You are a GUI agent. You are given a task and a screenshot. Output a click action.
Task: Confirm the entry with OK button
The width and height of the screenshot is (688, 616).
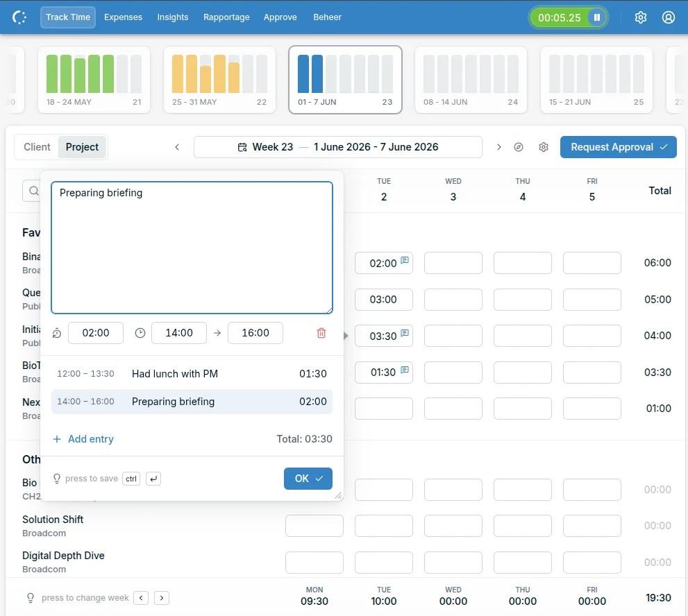pos(308,479)
